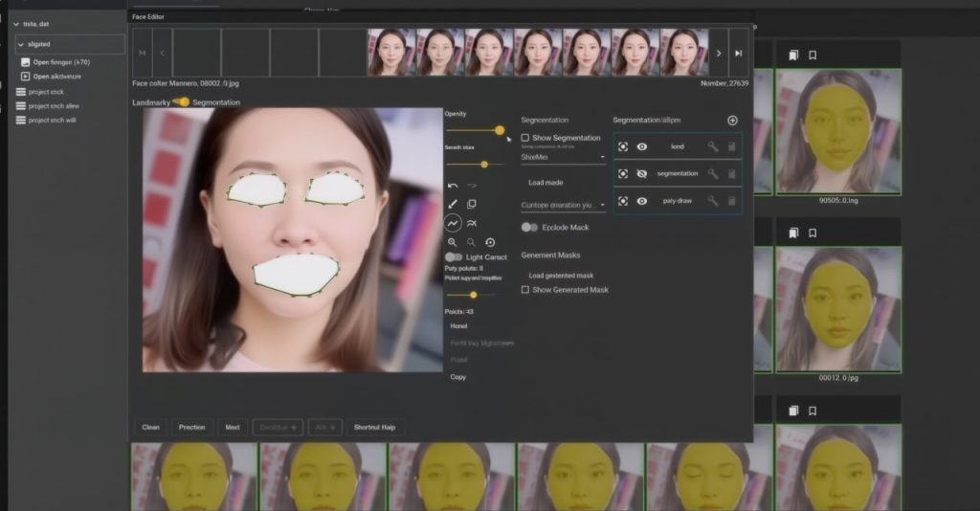Click the copy polygons icon
The width and height of the screenshot is (980, 511).
[472, 204]
